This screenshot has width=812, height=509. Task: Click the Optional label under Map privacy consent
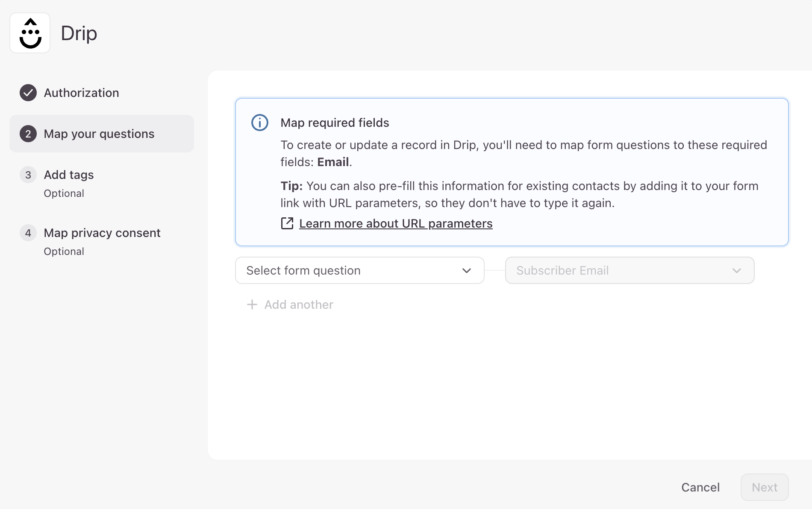point(64,252)
